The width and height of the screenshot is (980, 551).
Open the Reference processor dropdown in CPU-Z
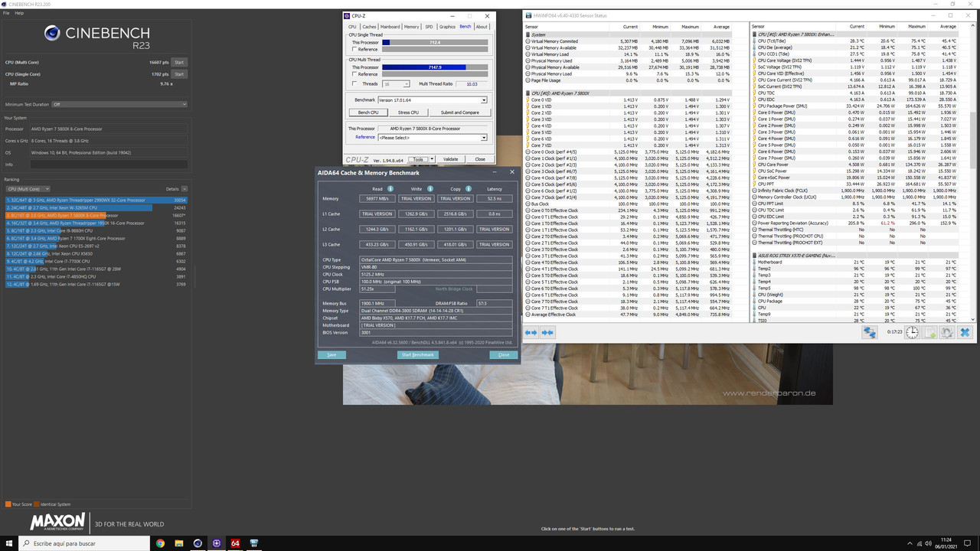coord(433,138)
